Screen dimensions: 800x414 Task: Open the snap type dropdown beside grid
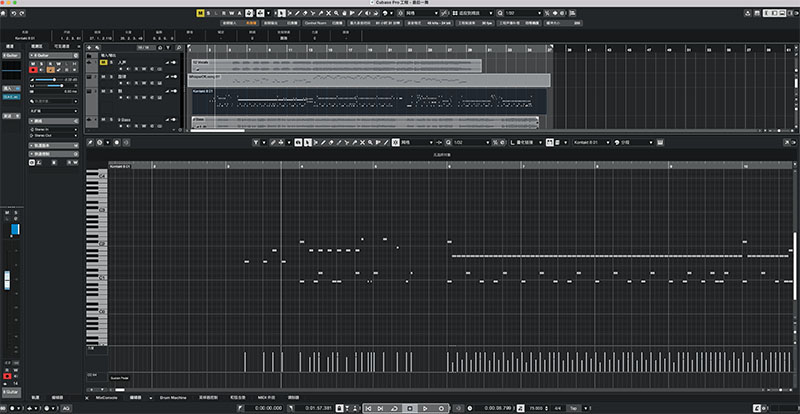pyautogui.click(x=472, y=13)
